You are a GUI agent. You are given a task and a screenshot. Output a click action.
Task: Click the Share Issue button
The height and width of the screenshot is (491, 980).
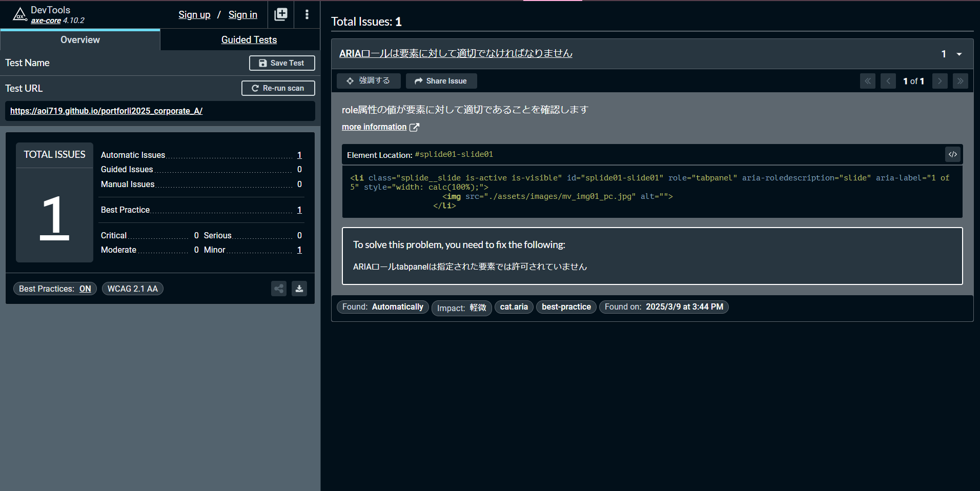[441, 81]
